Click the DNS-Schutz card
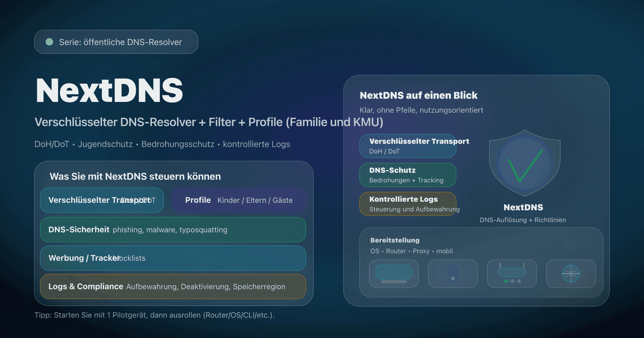The width and height of the screenshot is (644, 338). [x=408, y=175]
